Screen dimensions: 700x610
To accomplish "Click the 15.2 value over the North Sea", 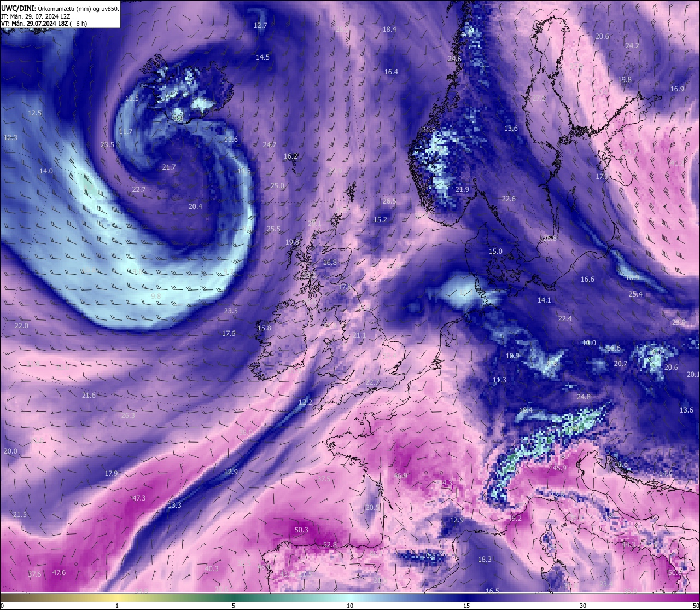I will pyautogui.click(x=380, y=219).
